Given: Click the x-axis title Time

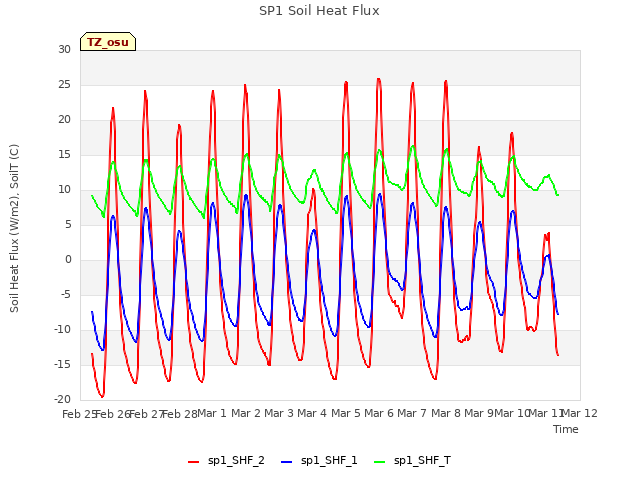Looking at the screenshot, I should 566,429.
